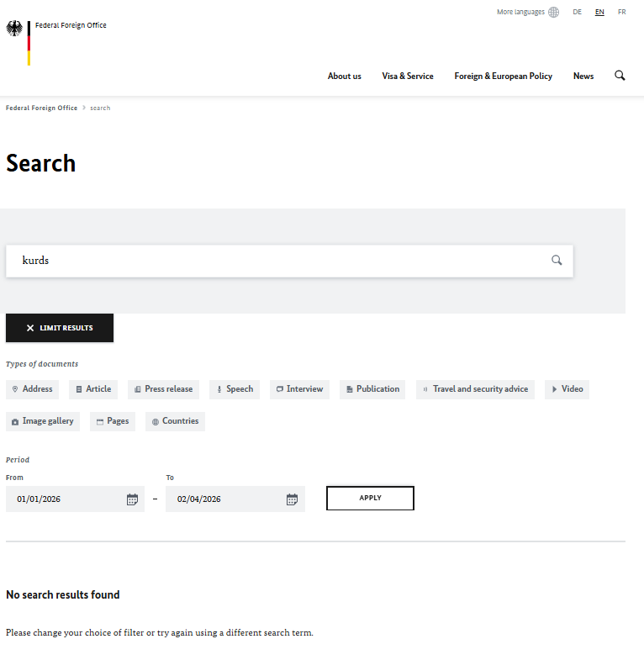Switch the site language to FR
644x660 pixels.
621,13
